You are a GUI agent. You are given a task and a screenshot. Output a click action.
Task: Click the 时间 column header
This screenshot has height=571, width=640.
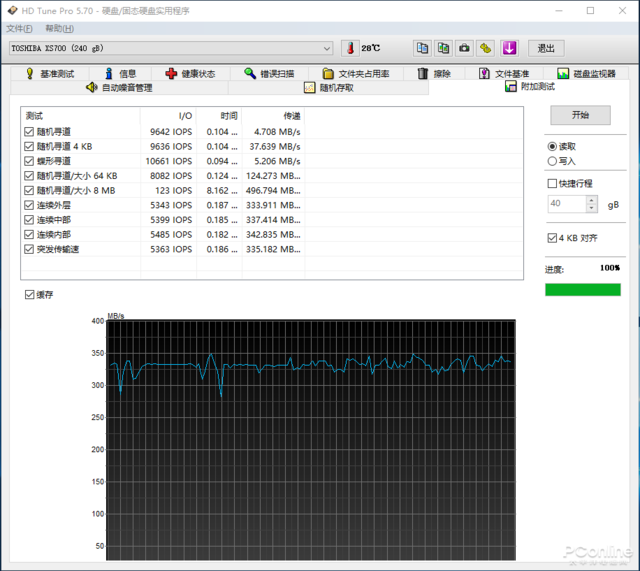coord(219,116)
